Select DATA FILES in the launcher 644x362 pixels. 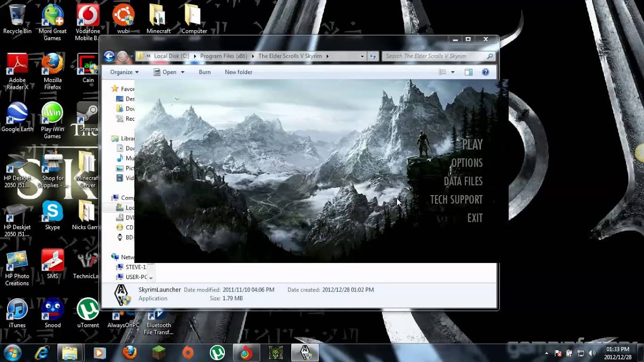click(x=463, y=182)
